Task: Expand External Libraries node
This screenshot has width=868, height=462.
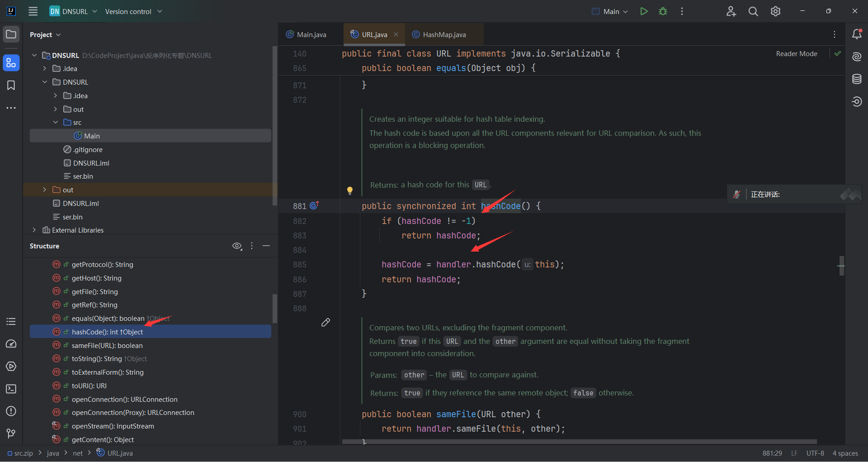Action: point(34,230)
